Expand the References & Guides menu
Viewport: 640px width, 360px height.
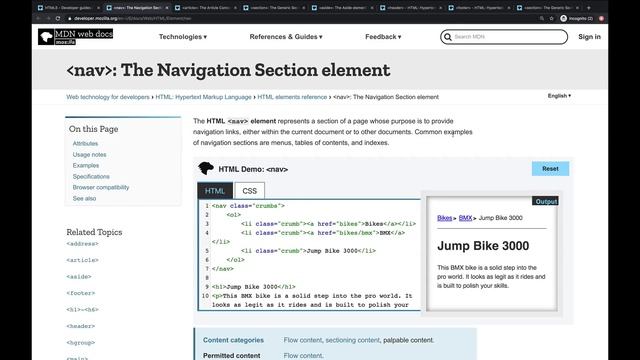coord(286,37)
